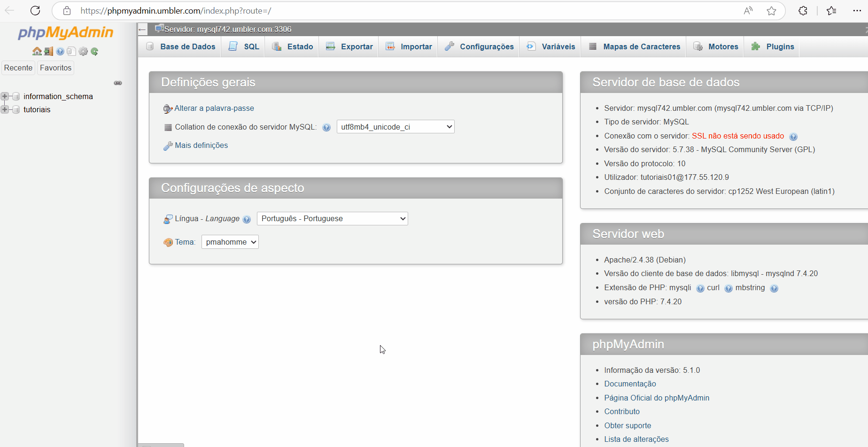Open phpMyAdmin documentation question-mark icon in sidebar

(x=60, y=51)
